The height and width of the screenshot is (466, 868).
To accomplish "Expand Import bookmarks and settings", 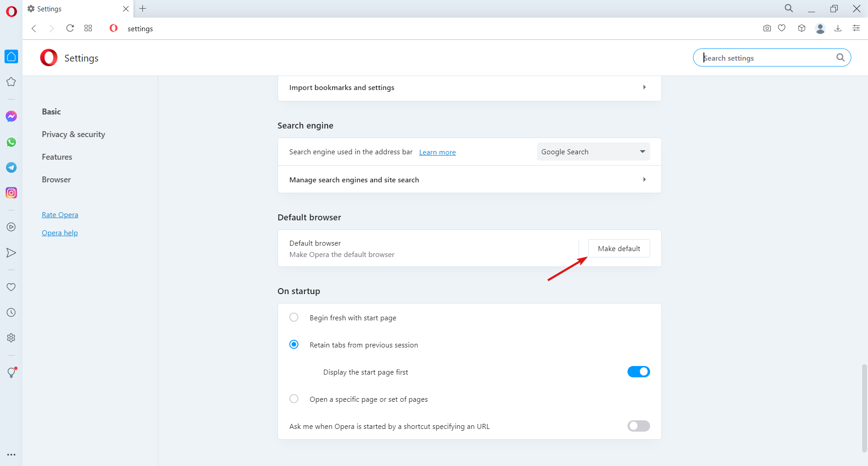I will click(x=469, y=88).
